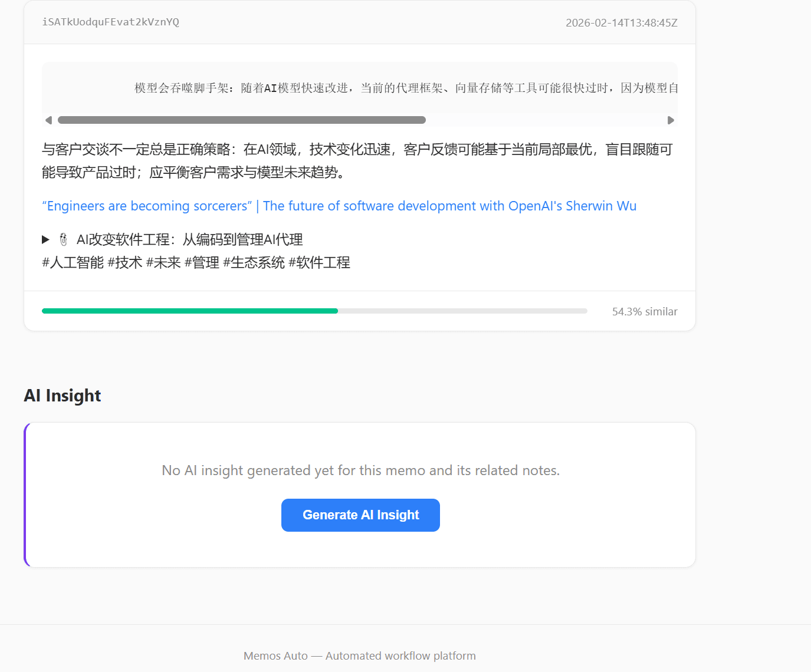Select the #软件工程 hashtag
The image size is (811, 672).
(319, 262)
